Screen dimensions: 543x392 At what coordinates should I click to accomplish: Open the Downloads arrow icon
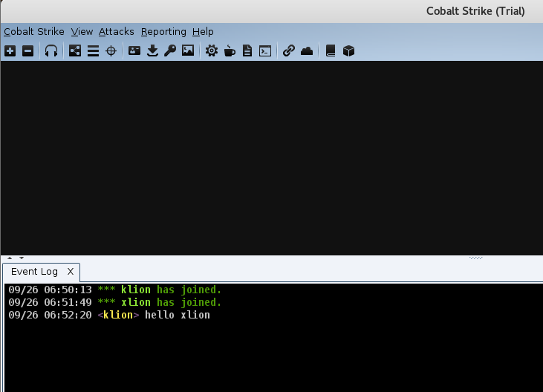[x=152, y=51]
